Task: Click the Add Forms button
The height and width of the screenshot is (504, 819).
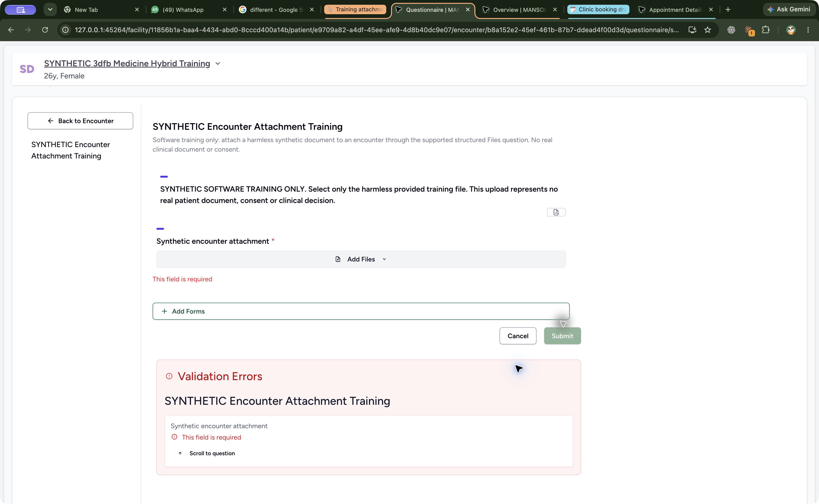Action: [361, 311]
